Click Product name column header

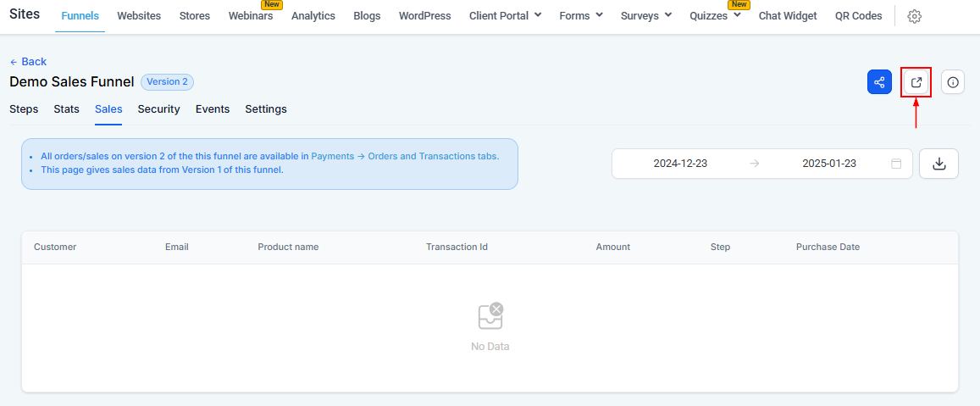point(288,247)
